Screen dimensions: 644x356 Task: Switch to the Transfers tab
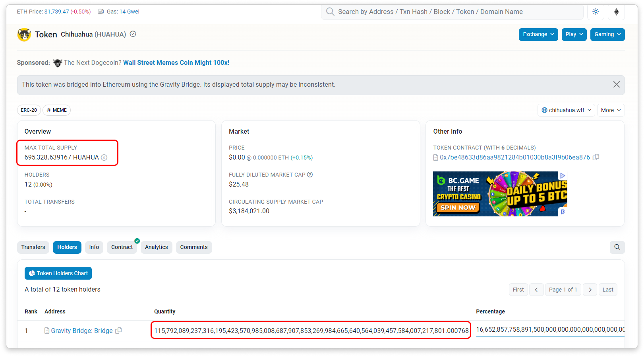pos(33,247)
